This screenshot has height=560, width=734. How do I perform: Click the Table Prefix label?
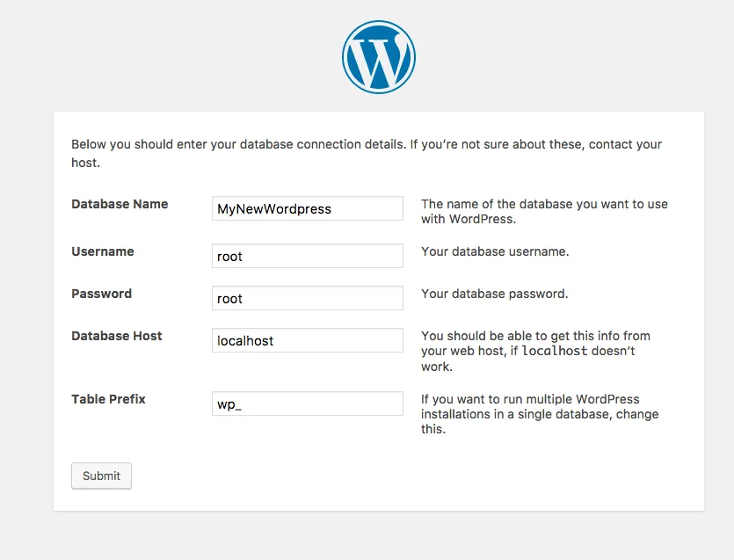(x=109, y=399)
